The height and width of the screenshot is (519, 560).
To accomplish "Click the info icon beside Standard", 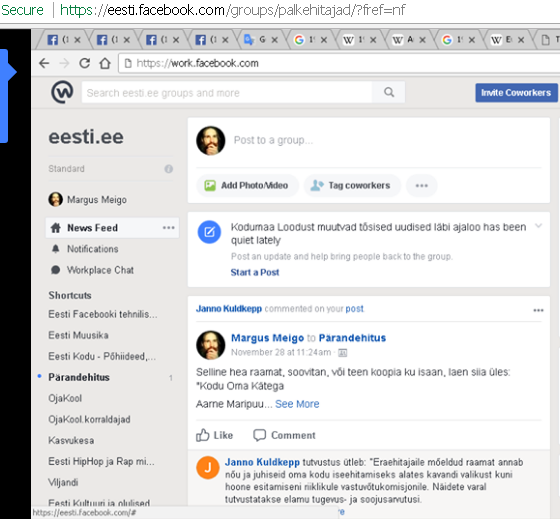I will (169, 169).
